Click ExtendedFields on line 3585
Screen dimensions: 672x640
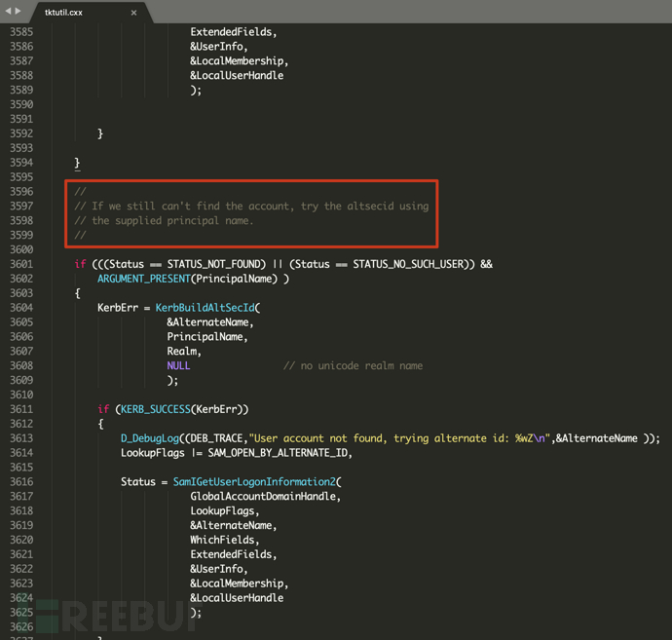pos(231,32)
